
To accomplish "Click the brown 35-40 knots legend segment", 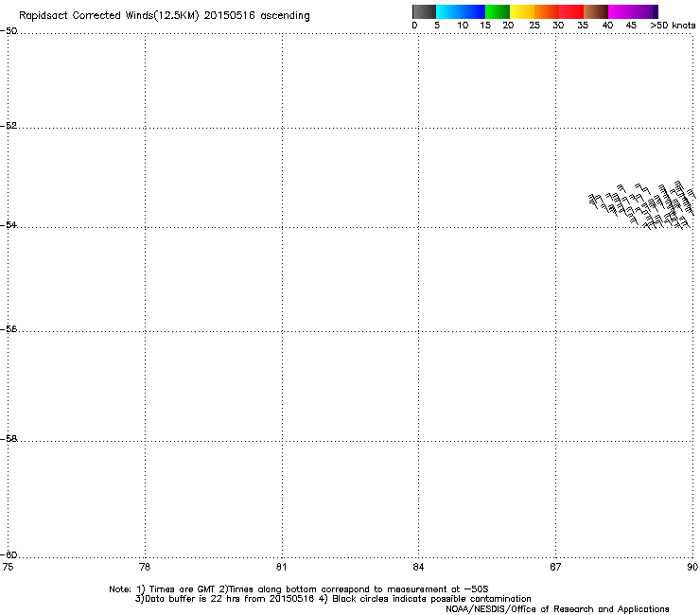I will click(596, 11).
